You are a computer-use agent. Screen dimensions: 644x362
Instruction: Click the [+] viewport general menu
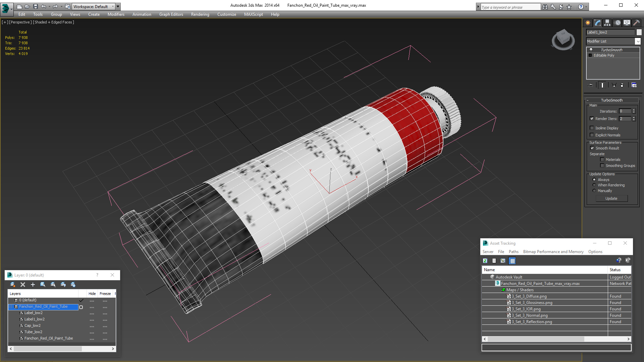point(5,22)
